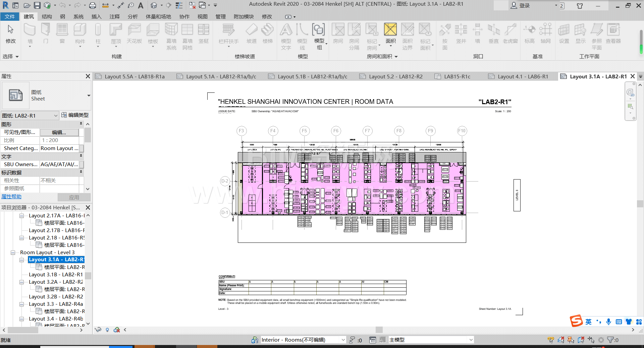The height and width of the screenshot is (348, 644).
Task: Switch to the Structure ribbon tab
Action: [x=47, y=16]
